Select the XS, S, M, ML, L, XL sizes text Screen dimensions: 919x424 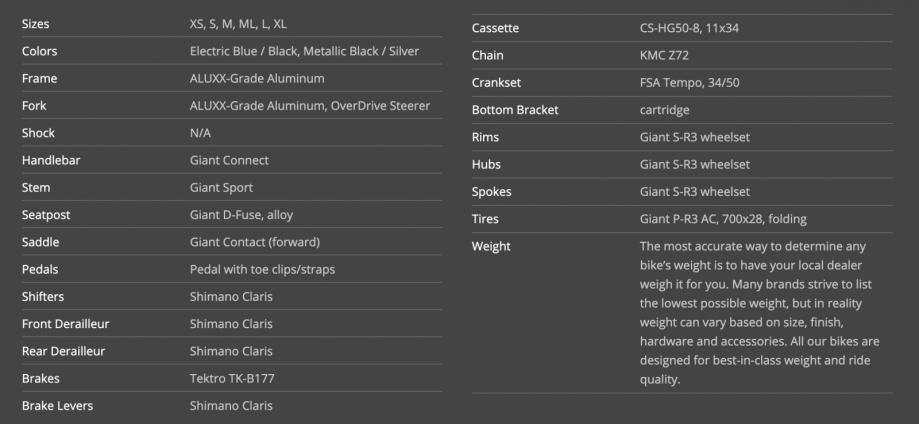click(x=244, y=23)
